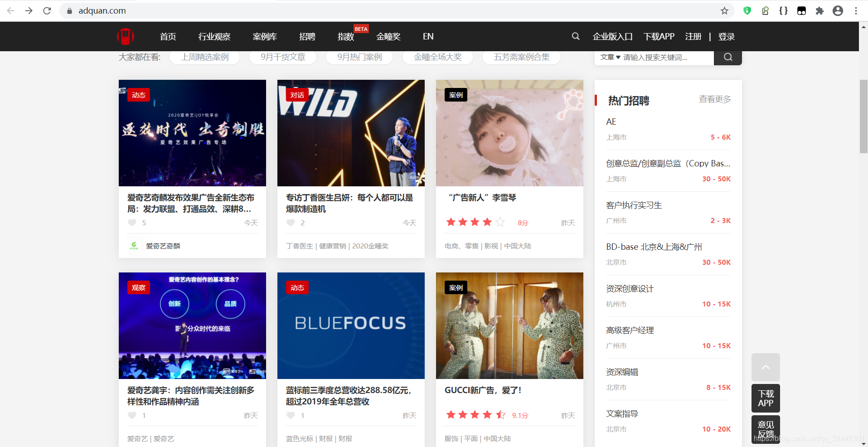Open the 招聘 nav menu item
This screenshot has width=868, height=447.
click(x=307, y=36)
